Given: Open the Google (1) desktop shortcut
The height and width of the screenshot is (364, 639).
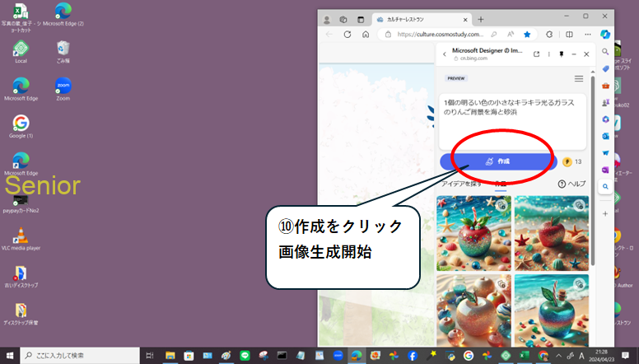Looking at the screenshot, I should pos(21,127).
